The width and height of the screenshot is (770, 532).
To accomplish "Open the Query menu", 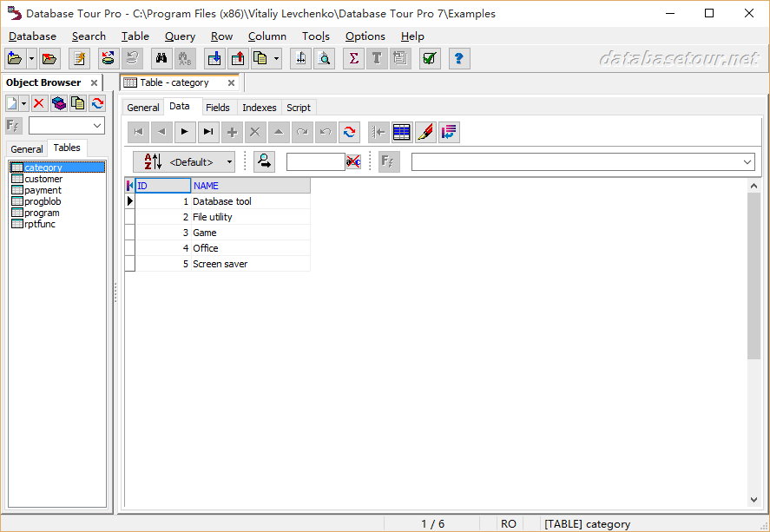I will point(180,36).
